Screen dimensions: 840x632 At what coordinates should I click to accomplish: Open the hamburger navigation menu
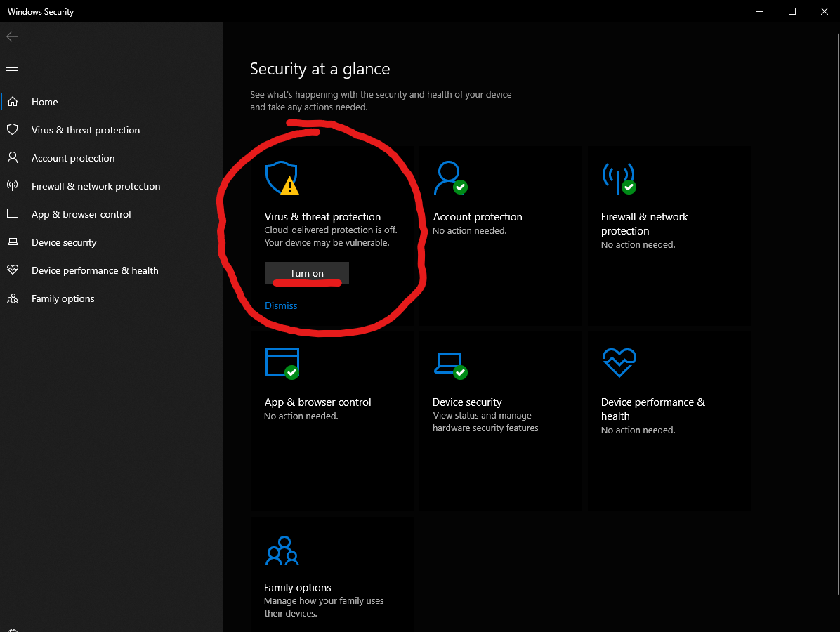tap(12, 67)
